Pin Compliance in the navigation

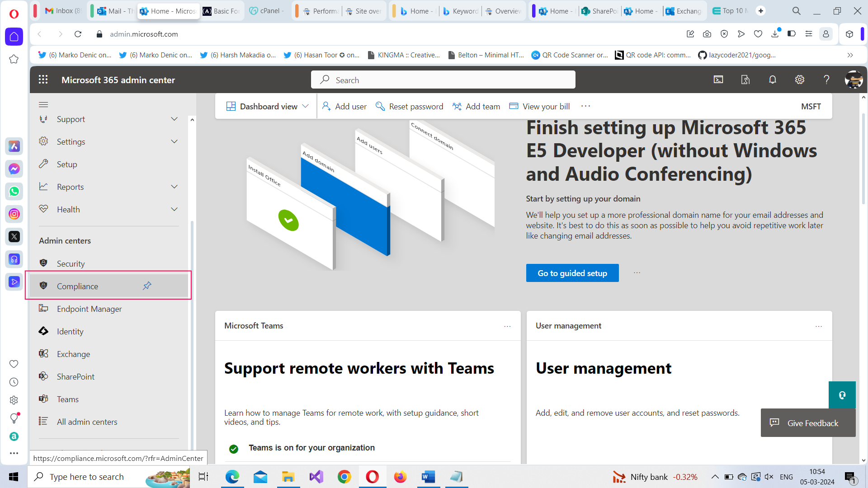coord(146,286)
